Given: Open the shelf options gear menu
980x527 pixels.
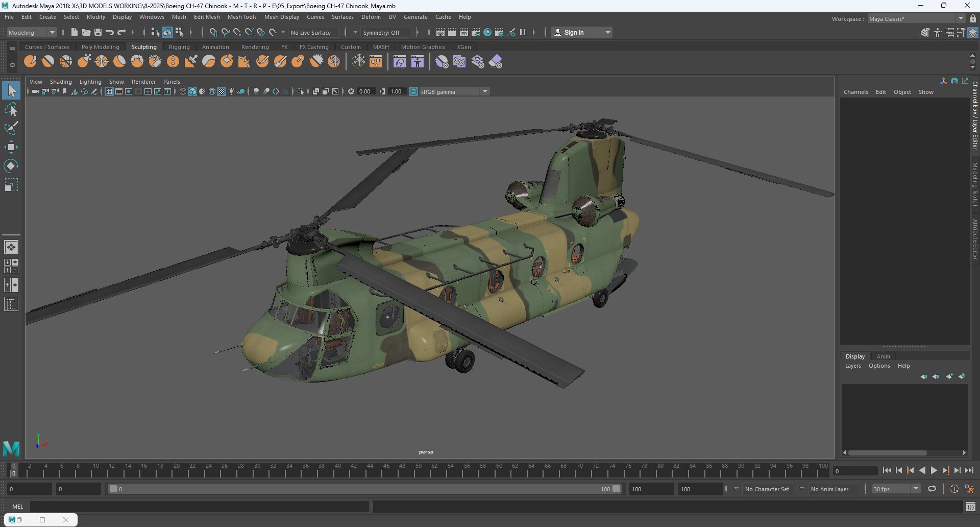Looking at the screenshot, I should 12,65.
